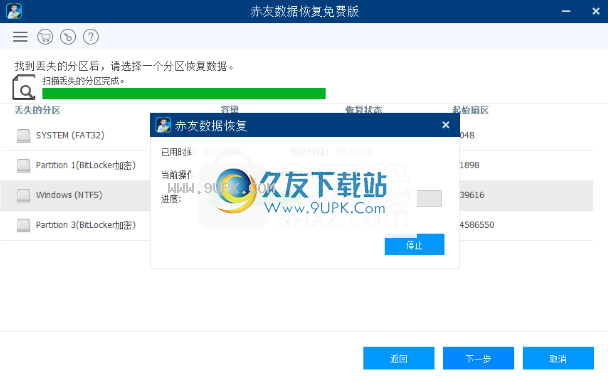Select Partition 3(BitLocker加密) row text
Image resolution: width=608 pixels, height=382 pixels.
tap(86, 225)
